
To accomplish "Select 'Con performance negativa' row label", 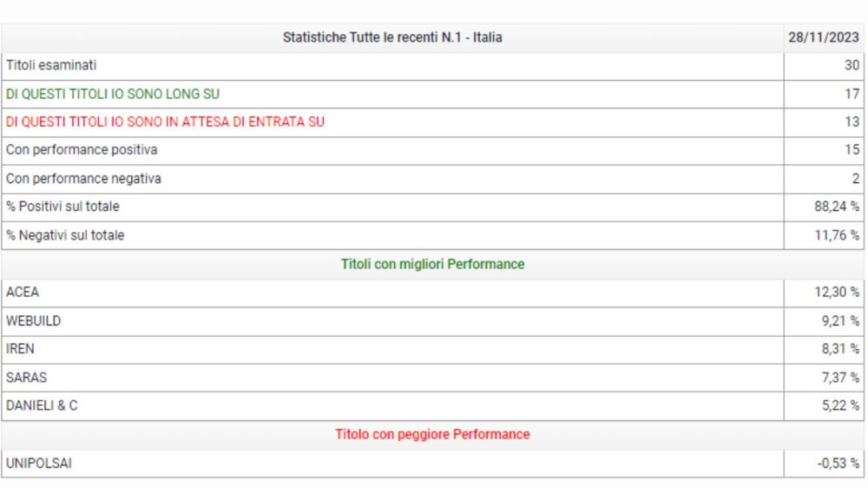I will [83, 179].
